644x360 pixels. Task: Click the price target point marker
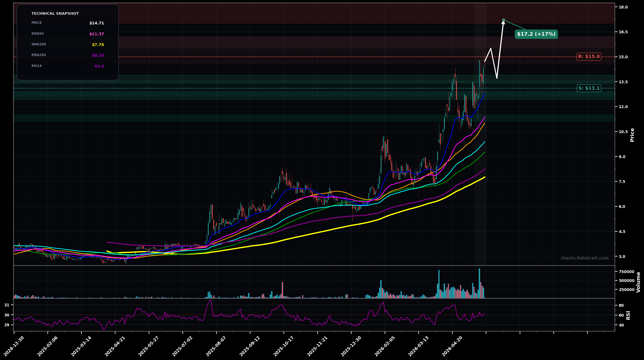click(504, 20)
